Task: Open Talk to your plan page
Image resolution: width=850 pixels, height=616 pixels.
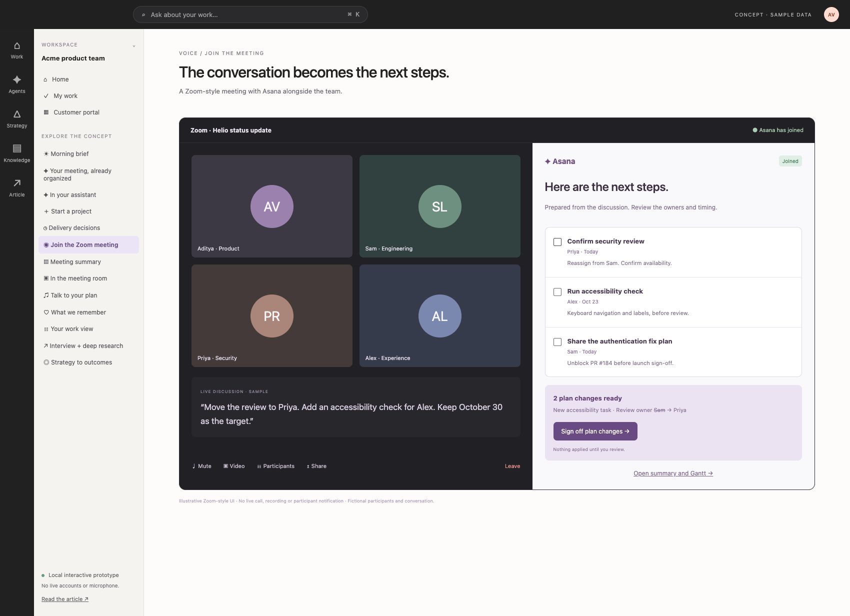Action: point(88,295)
